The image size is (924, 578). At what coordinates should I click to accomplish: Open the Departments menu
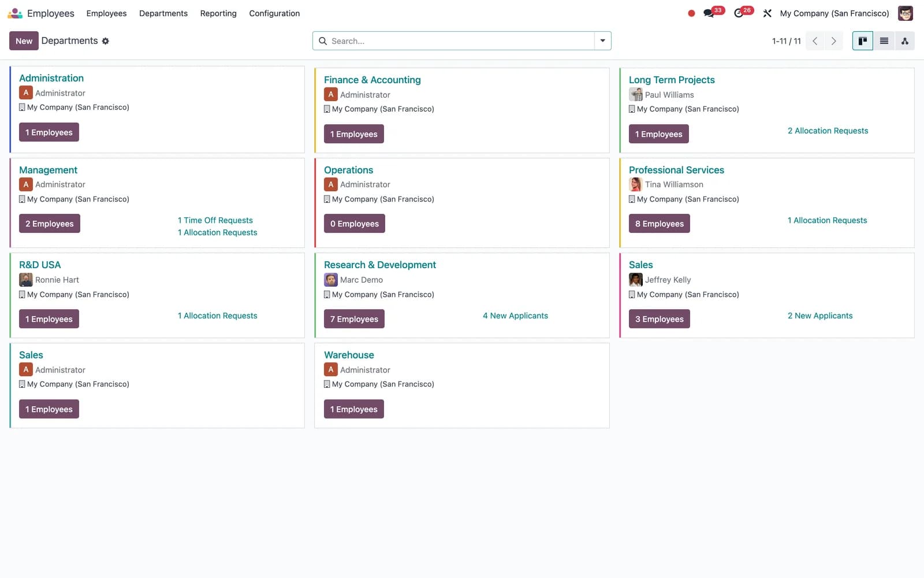click(x=163, y=13)
